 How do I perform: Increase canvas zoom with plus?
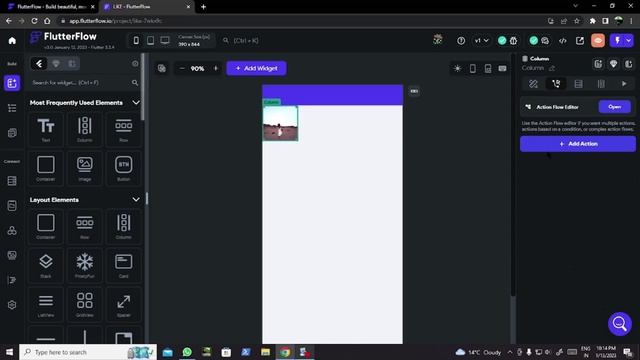(x=216, y=69)
